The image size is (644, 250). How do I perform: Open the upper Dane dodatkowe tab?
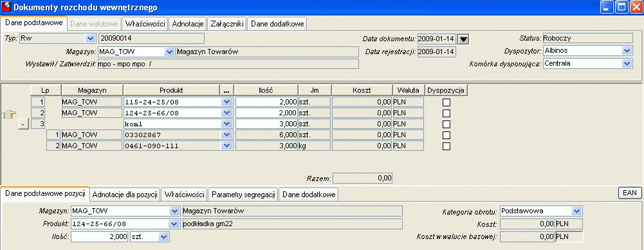[277, 24]
